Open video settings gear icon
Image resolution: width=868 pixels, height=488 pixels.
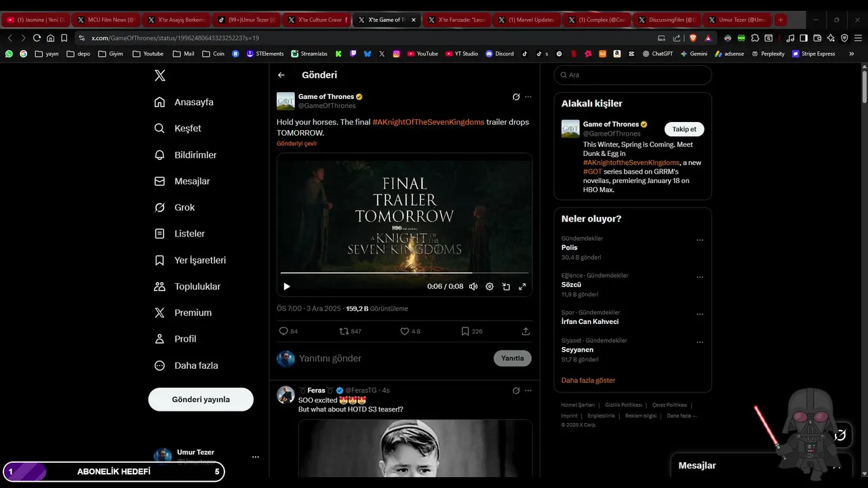[490, 287]
